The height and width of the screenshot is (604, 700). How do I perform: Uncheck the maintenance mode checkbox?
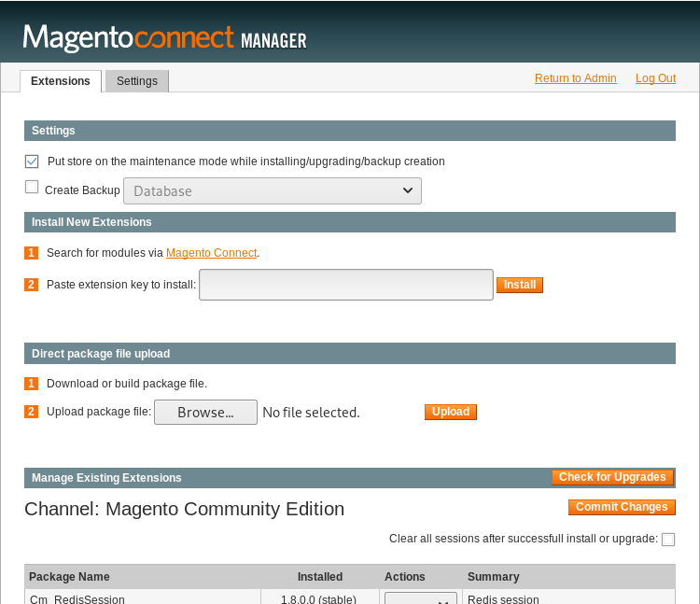pos(32,162)
